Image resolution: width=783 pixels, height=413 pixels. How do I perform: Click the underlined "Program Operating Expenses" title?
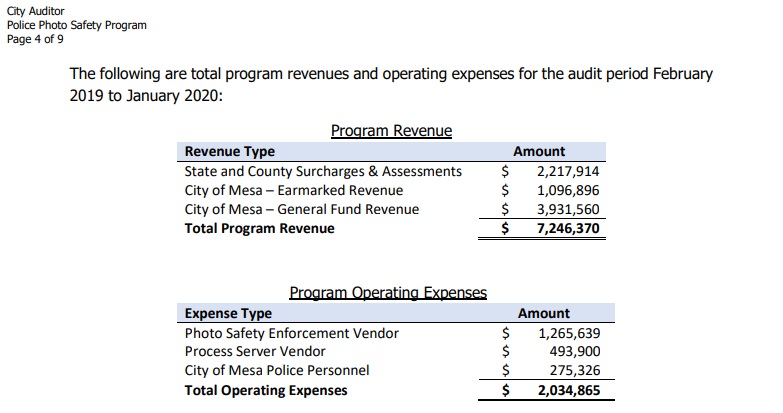[x=388, y=293]
